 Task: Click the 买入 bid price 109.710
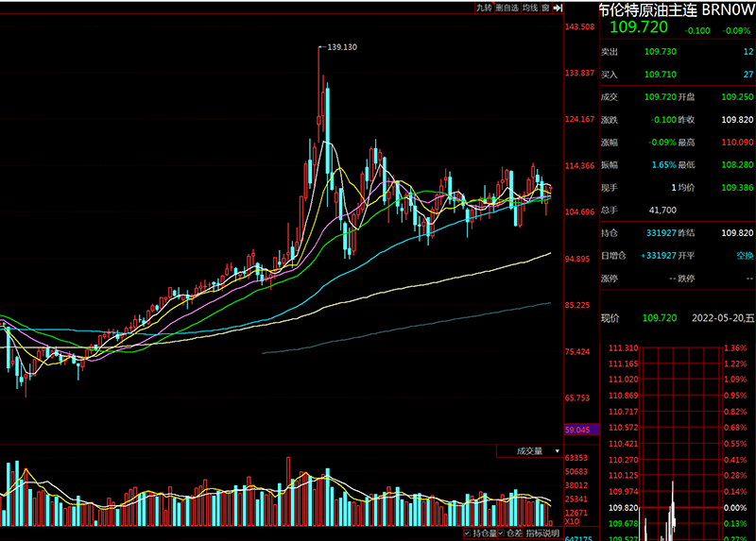pos(660,75)
